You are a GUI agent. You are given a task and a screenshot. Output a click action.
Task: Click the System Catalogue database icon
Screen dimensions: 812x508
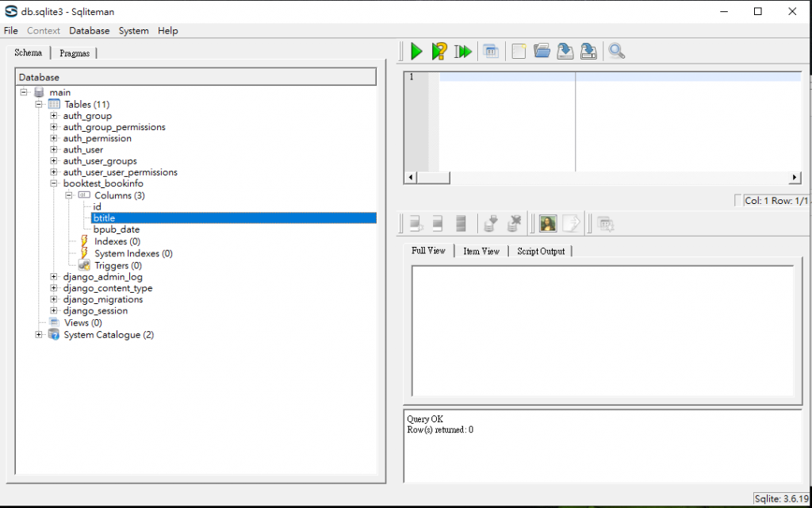tap(54, 334)
